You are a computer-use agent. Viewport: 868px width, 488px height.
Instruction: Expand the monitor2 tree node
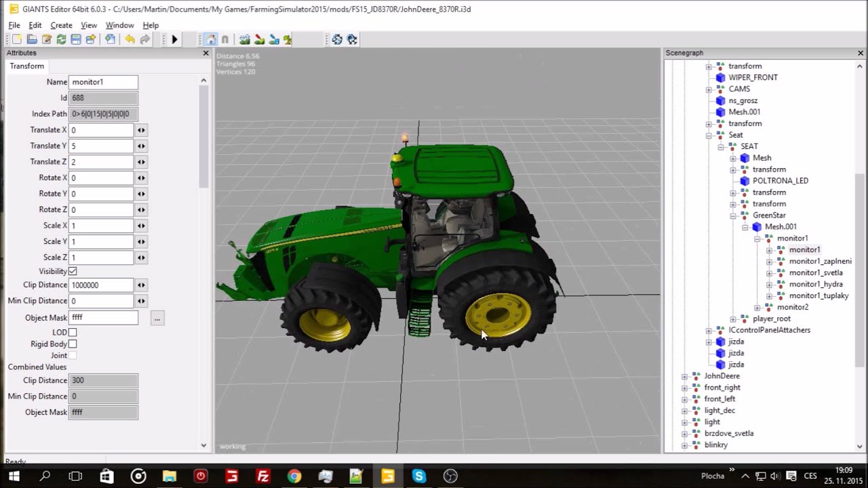pyautogui.click(x=757, y=307)
